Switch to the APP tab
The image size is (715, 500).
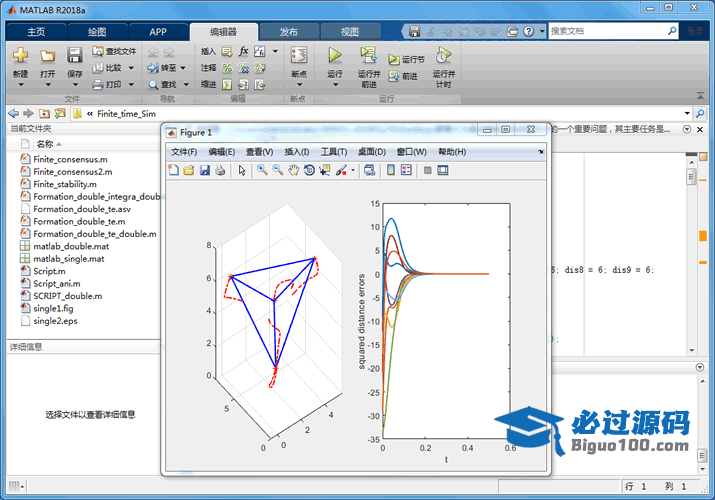point(158,32)
